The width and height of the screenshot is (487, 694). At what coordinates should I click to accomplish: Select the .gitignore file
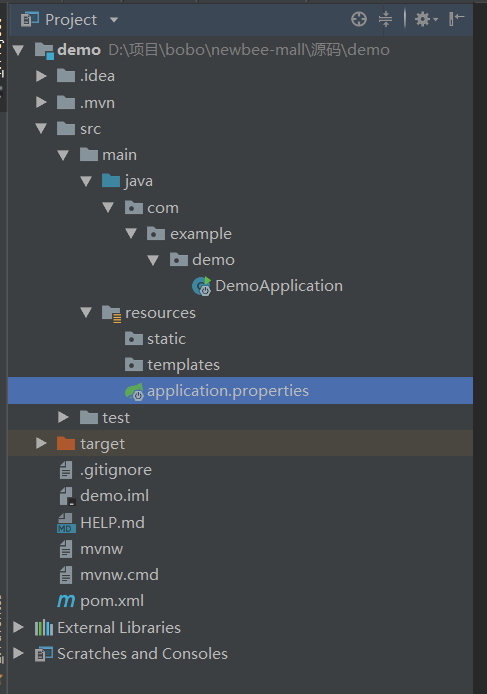click(x=116, y=470)
